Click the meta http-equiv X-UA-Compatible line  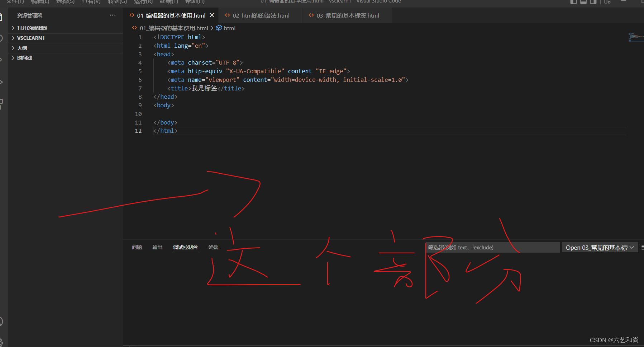[258, 71]
